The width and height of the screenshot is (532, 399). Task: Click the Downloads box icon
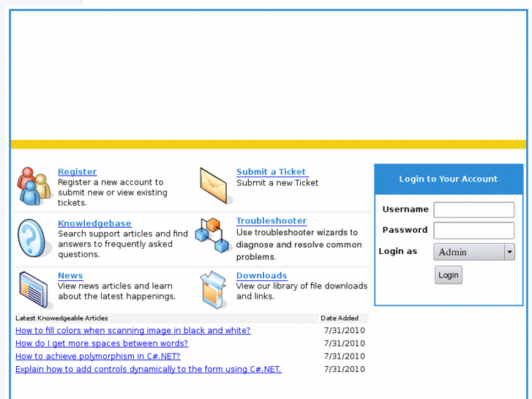pyautogui.click(x=213, y=290)
